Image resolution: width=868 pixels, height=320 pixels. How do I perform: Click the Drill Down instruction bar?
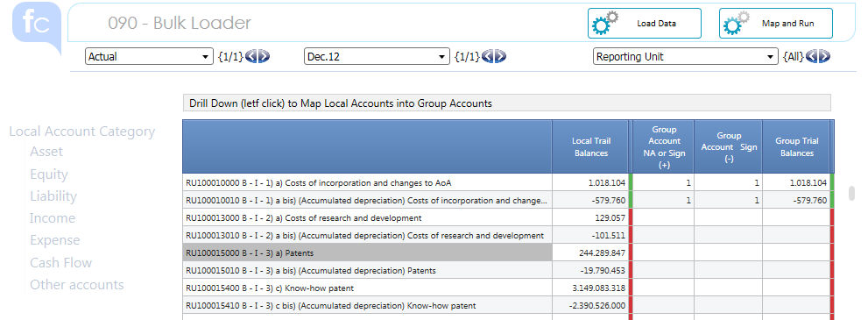tap(506, 103)
